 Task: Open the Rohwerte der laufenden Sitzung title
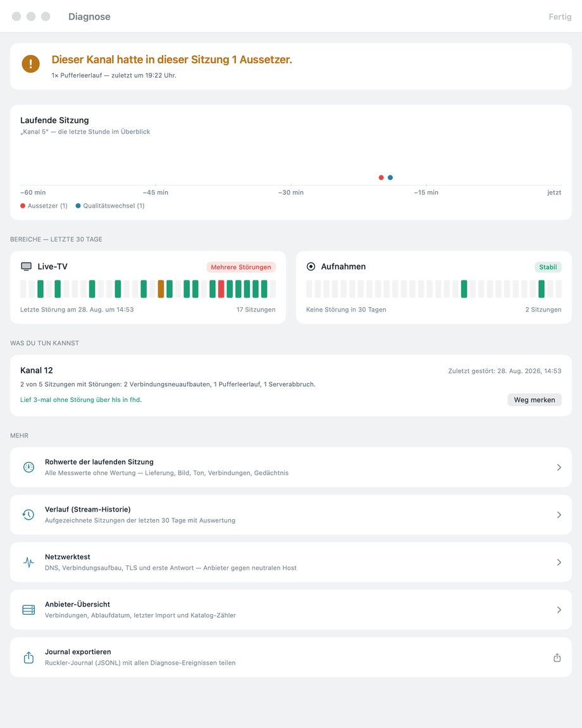coord(99,462)
